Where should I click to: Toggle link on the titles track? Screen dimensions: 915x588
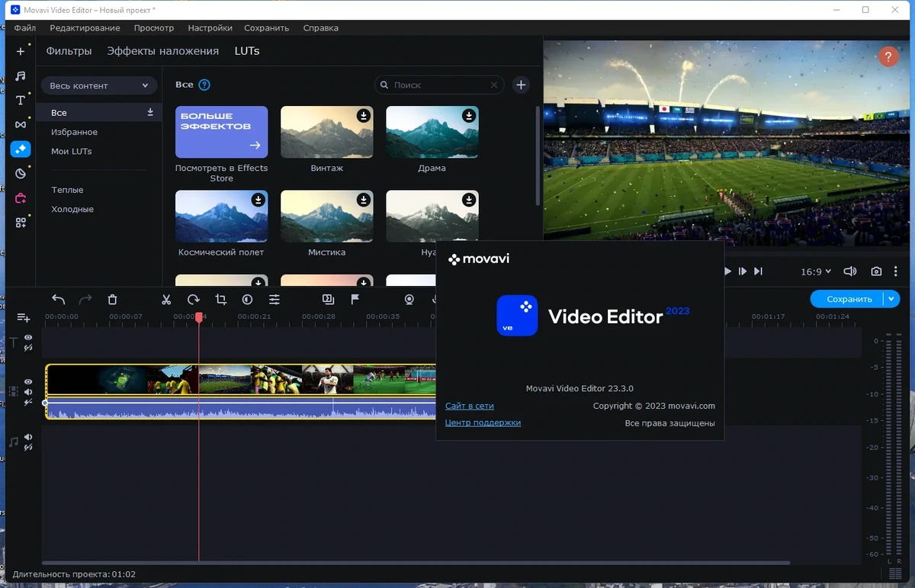pos(28,348)
